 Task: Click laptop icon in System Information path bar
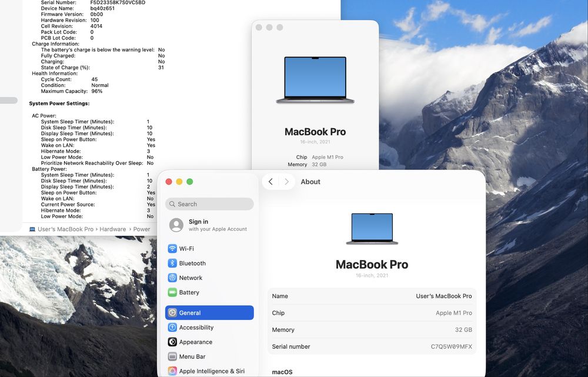click(32, 229)
